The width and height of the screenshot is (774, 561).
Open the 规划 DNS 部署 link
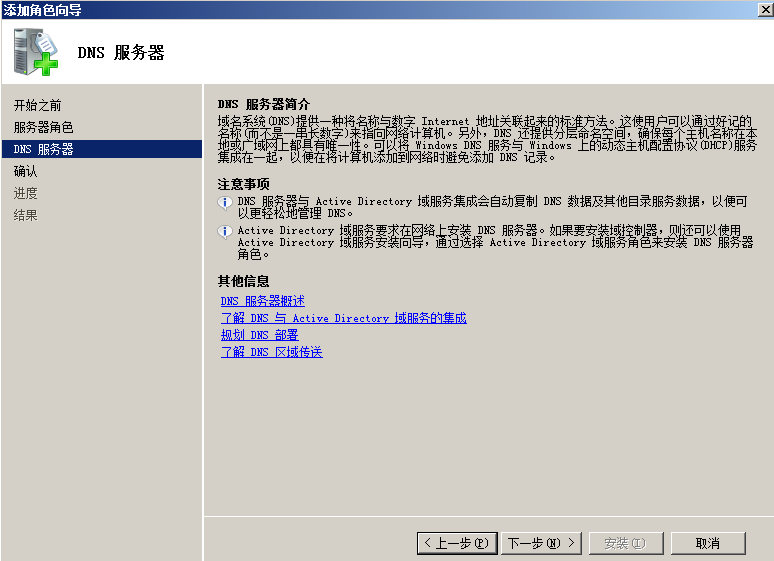[260, 335]
